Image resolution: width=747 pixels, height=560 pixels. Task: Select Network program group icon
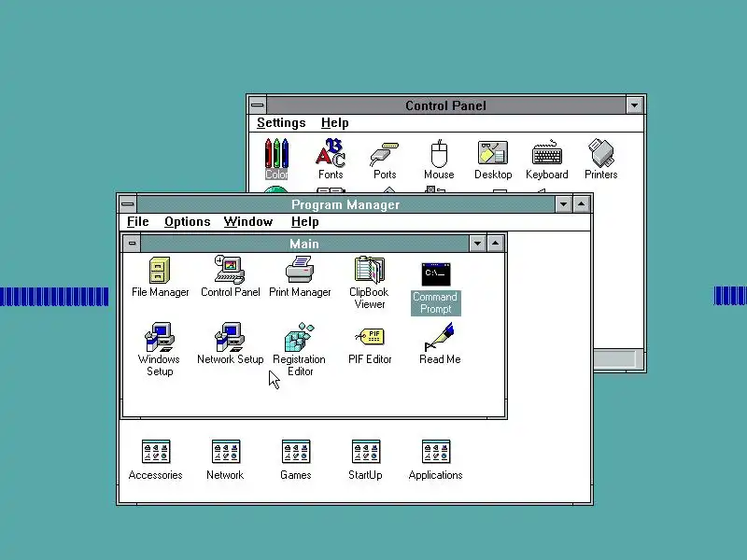tap(226, 452)
